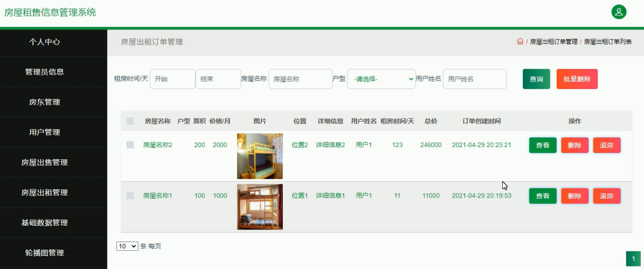Open bunk bed photo of 房屋名称2
This screenshot has width=644, height=269.
click(260, 156)
